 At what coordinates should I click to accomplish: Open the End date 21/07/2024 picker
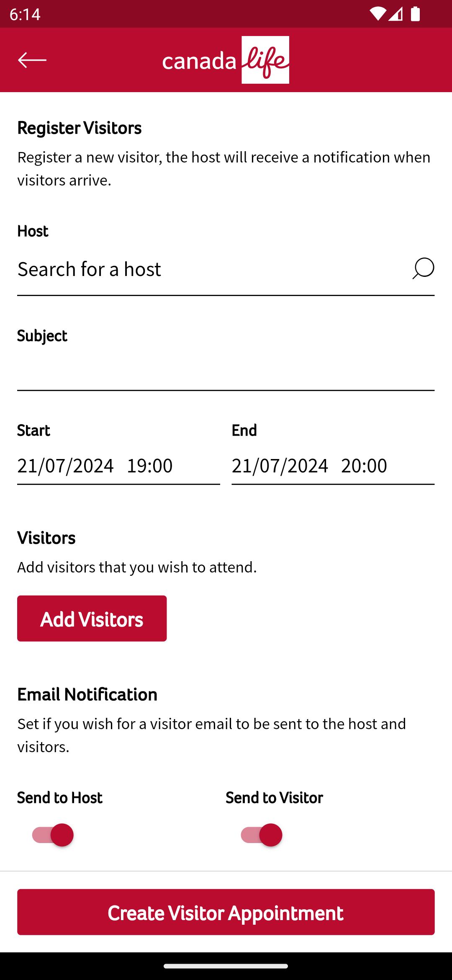[280, 466]
